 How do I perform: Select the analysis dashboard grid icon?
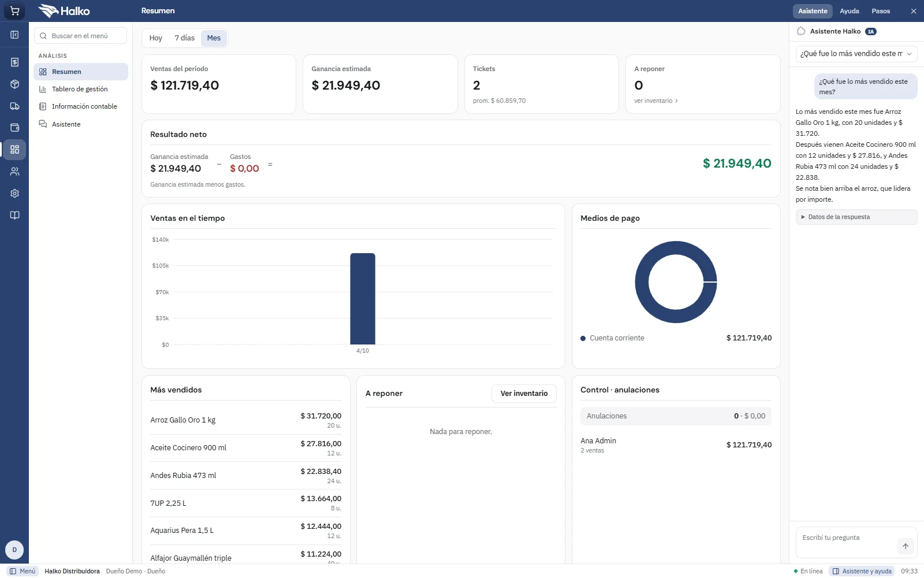pyautogui.click(x=14, y=150)
